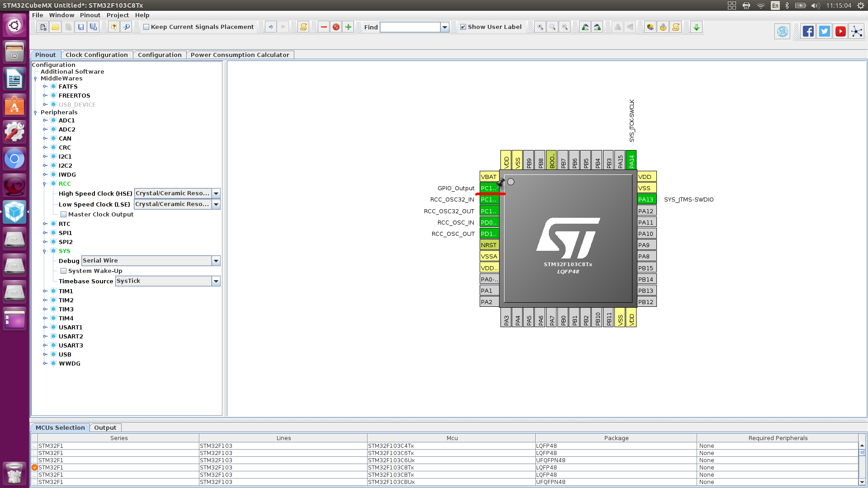
Task: Click the Zoom In magnifier icon
Action: click(x=540, y=27)
